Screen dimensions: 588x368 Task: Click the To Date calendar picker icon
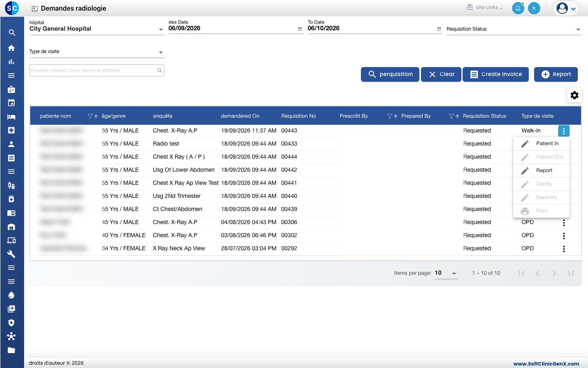click(439, 29)
